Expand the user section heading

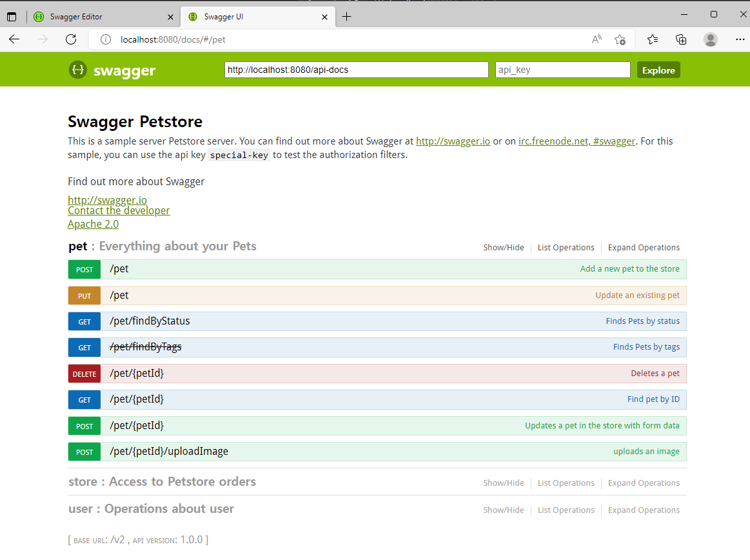[x=151, y=509]
